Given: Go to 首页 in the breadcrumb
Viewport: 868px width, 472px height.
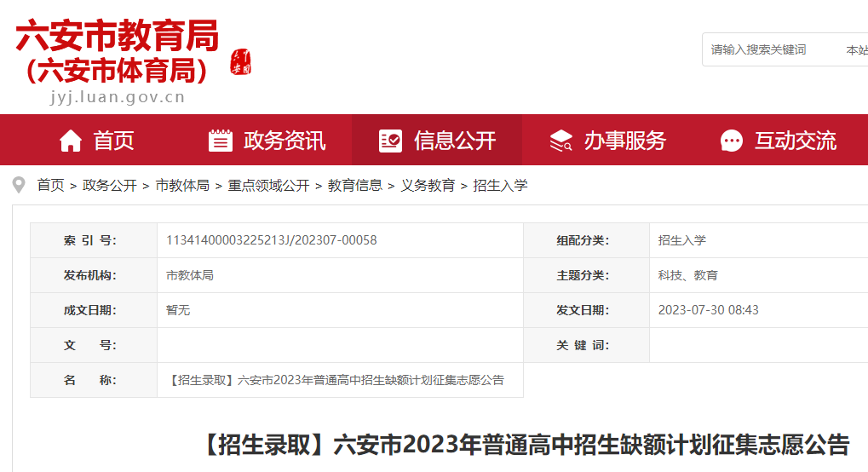Looking at the screenshot, I should pos(50,185).
